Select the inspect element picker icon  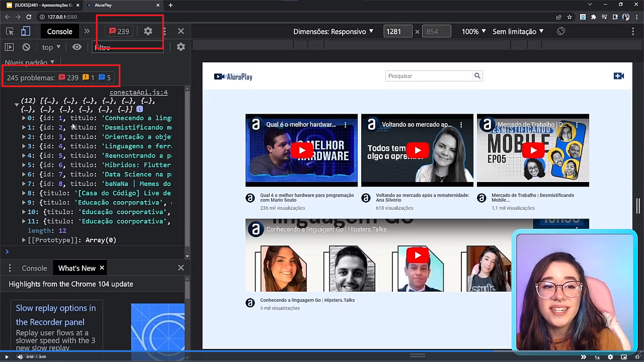click(x=10, y=32)
